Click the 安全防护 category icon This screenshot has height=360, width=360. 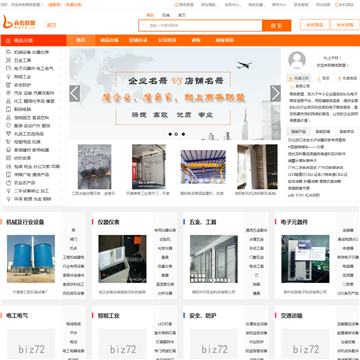coord(9,85)
